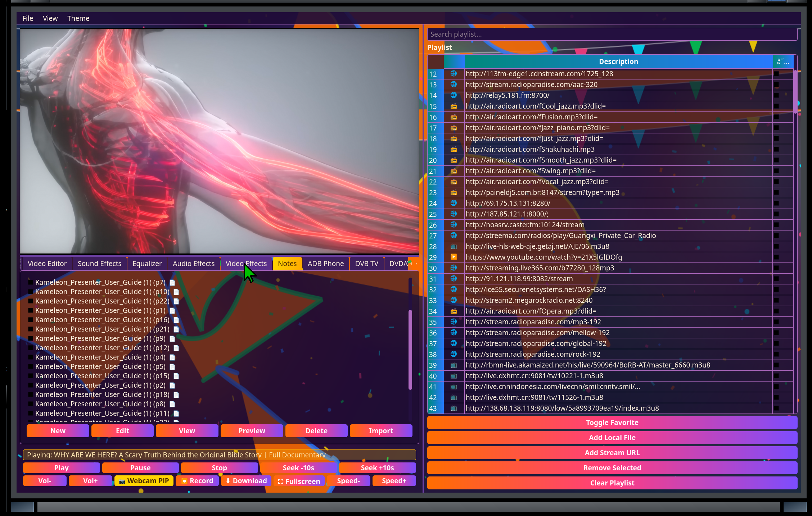Click the Import notes button
Viewport: 812px width, 516px height.
381,431
